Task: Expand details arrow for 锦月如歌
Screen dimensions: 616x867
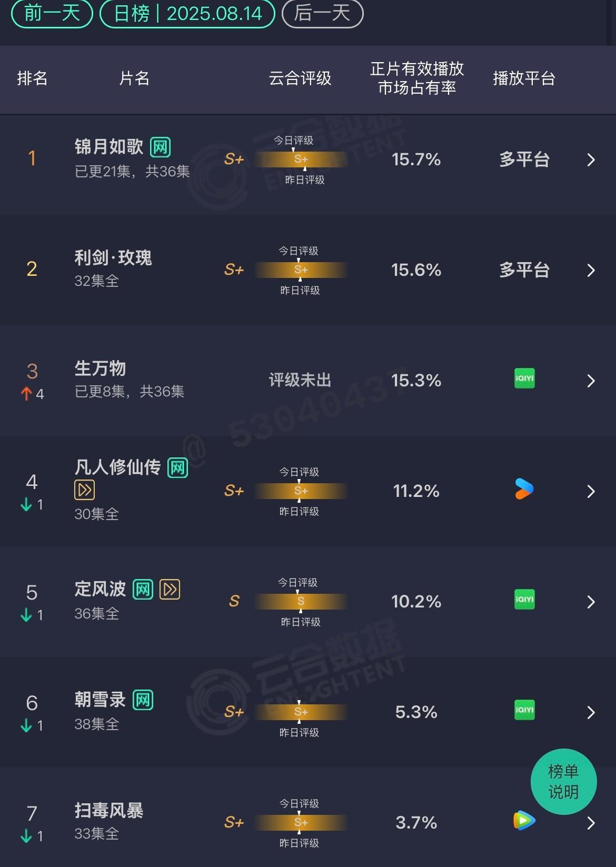Action: (x=591, y=160)
